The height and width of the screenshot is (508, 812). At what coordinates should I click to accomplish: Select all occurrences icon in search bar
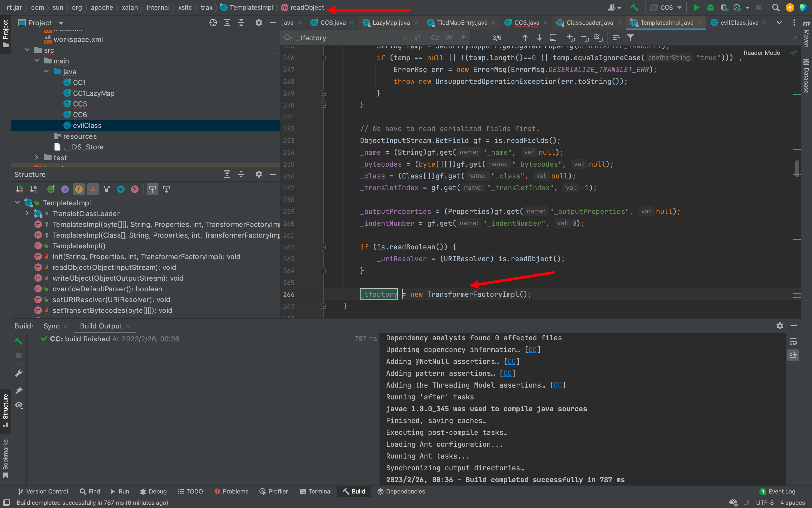click(599, 38)
